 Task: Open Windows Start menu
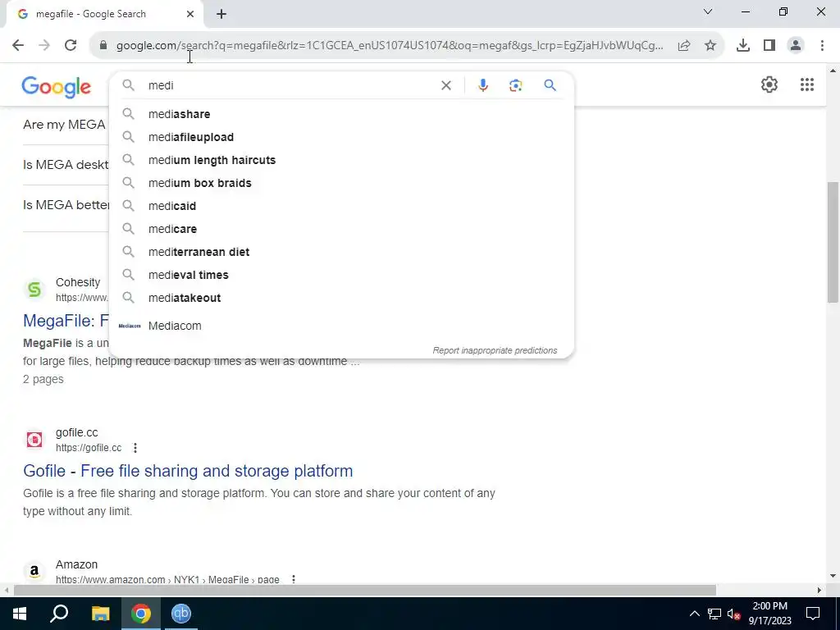click(x=20, y=614)
